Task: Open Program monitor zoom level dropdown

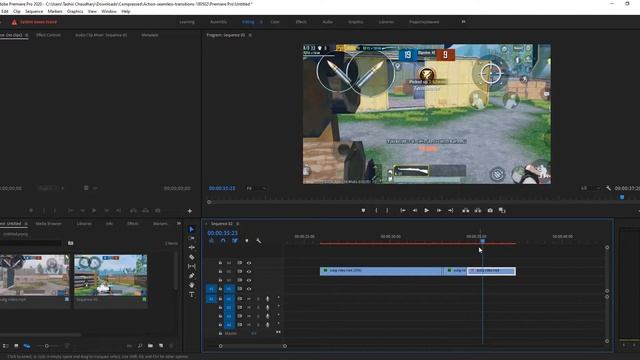Action: 256,188
